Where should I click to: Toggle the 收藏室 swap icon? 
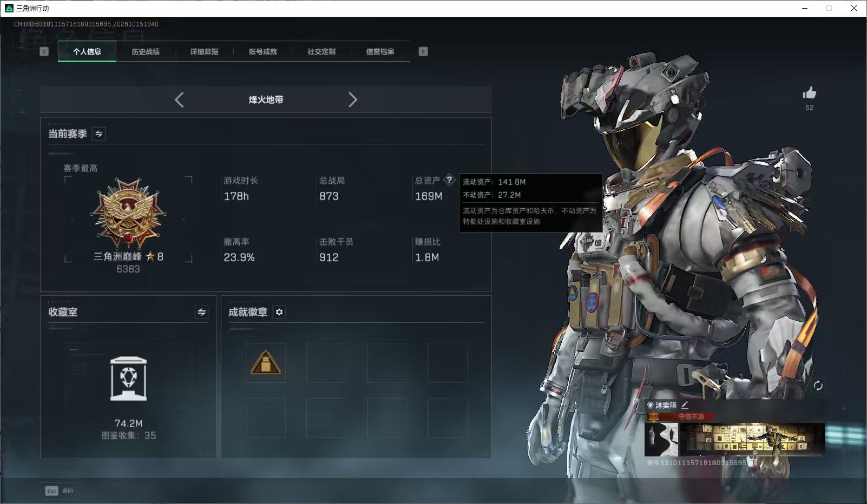pyautogui.click(x=201, y=312)
